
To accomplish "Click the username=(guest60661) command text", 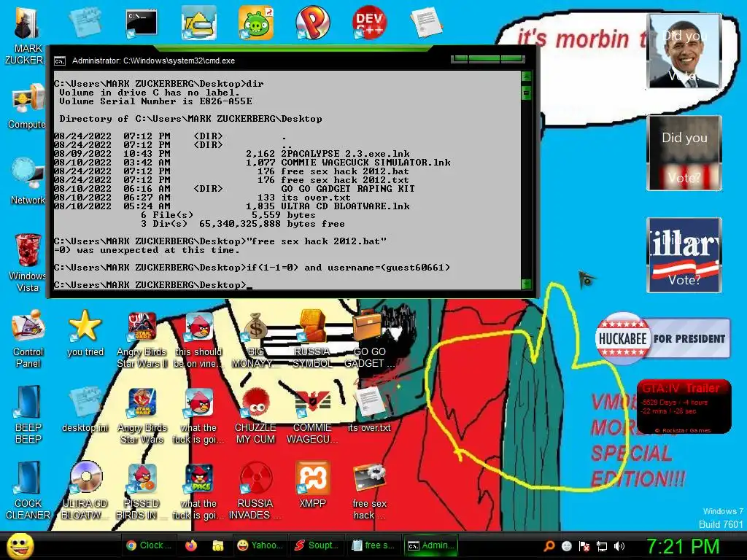I will 389,268.
